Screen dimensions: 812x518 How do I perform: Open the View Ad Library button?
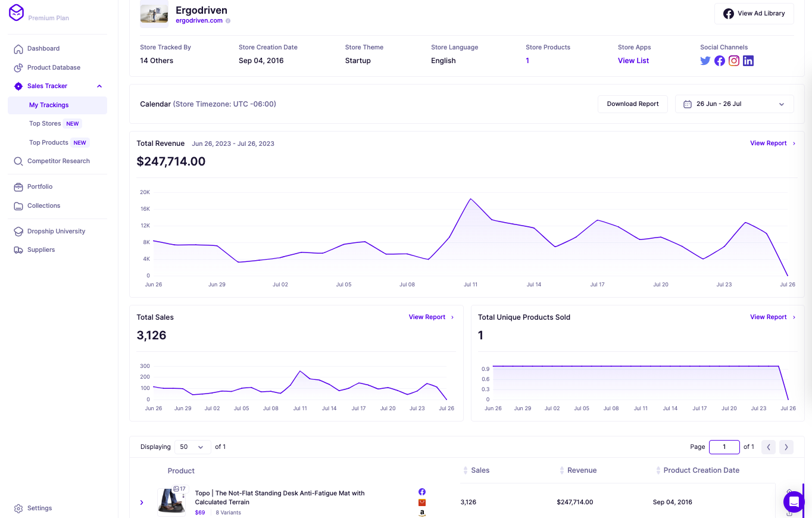[754, 13]
